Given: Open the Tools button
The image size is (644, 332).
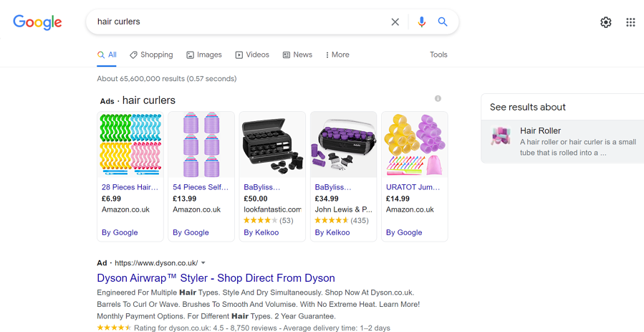Looking at the screenshot, I should [438, 54].
